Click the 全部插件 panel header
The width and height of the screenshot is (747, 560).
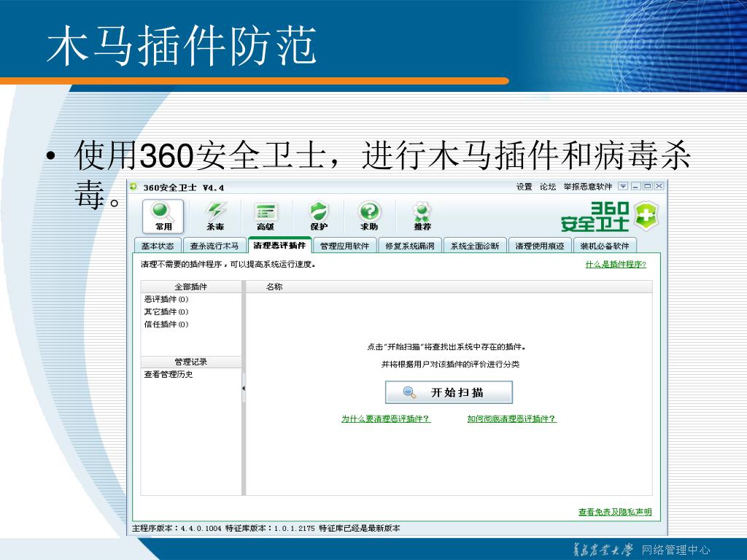191,287
